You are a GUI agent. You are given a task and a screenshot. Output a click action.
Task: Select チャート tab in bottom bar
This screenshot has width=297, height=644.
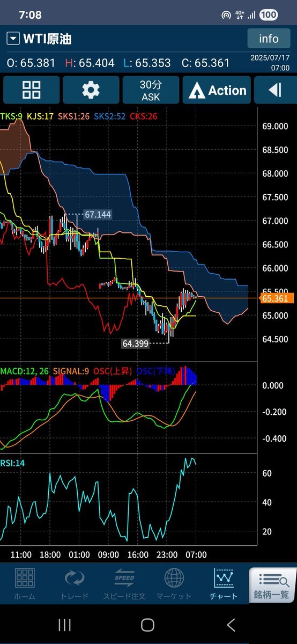tap(224, 584)
